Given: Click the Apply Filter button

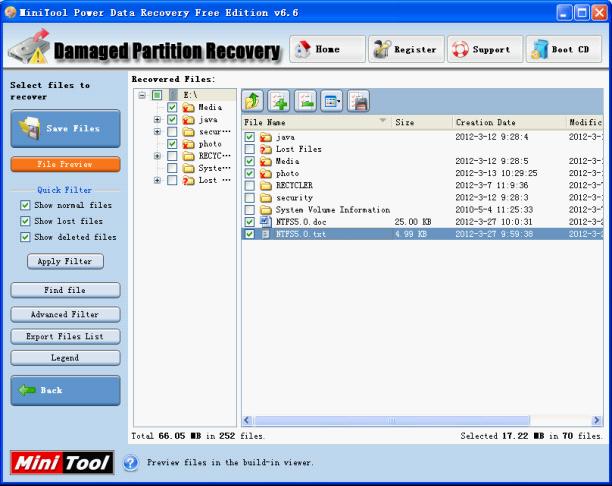Looking at the screenshot, I should 66,261.
